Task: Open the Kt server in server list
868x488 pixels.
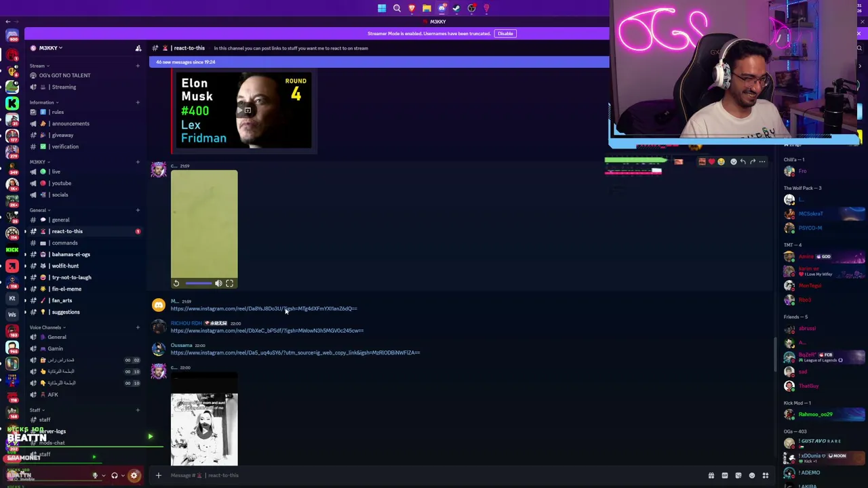Action: [12, 298]
